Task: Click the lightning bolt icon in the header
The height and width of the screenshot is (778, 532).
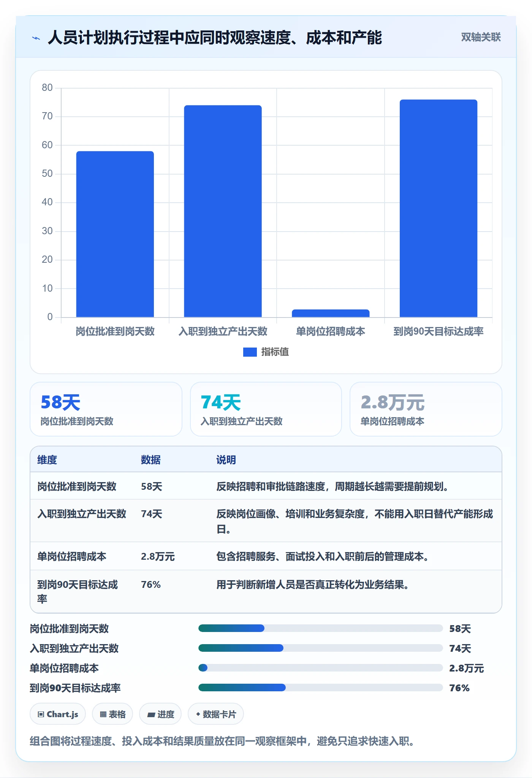Action: (36, 38)
